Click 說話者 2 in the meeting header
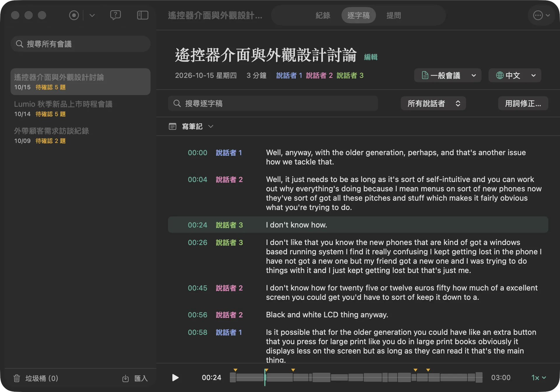 pos(319,76)
